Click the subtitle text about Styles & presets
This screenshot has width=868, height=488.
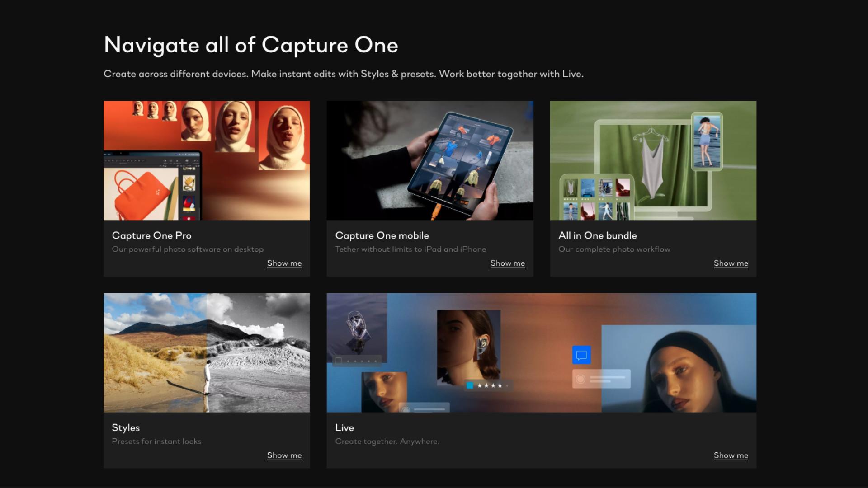(x=344, y=74)
